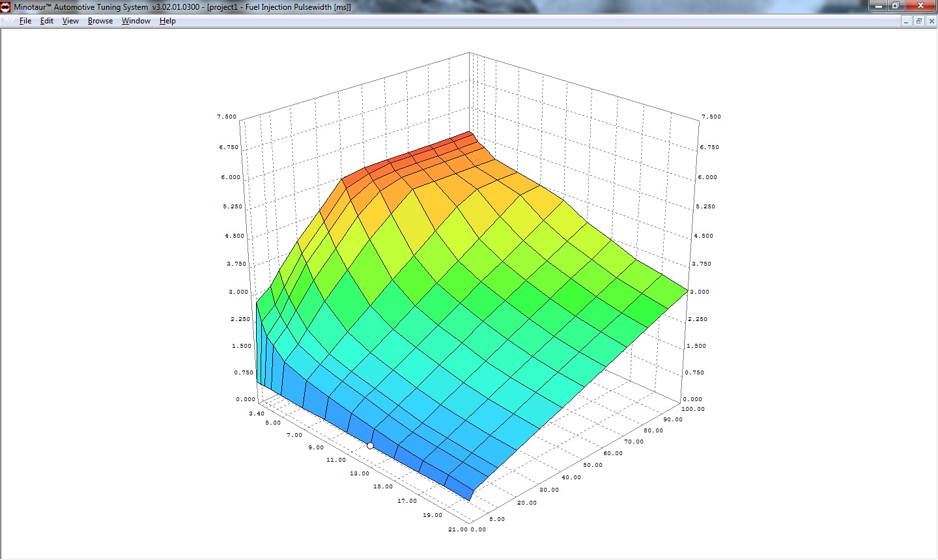Restore the project1 map child window
938x560 pixels.
[x=919, y=21]
